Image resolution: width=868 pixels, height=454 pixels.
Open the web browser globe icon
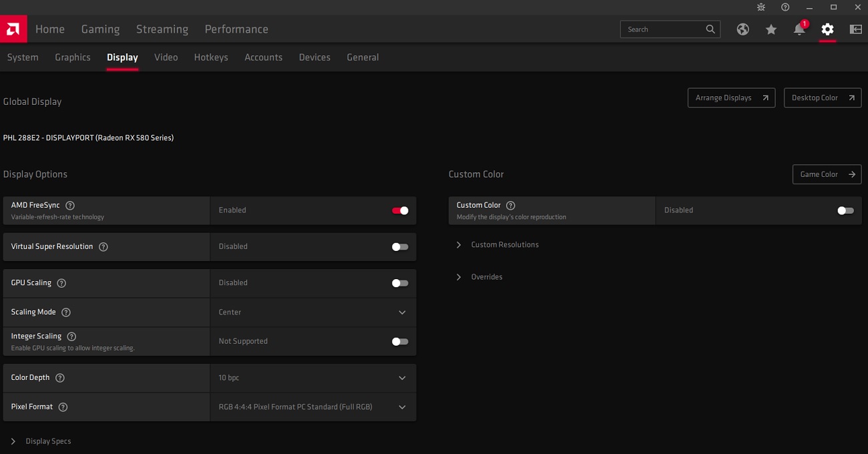pyautogui.click(x=743, y=29)
